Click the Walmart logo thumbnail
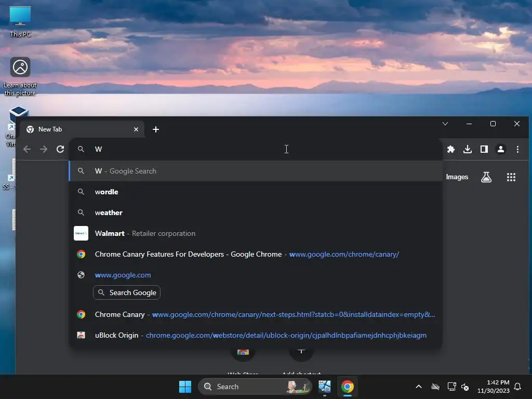 point(81,233)
